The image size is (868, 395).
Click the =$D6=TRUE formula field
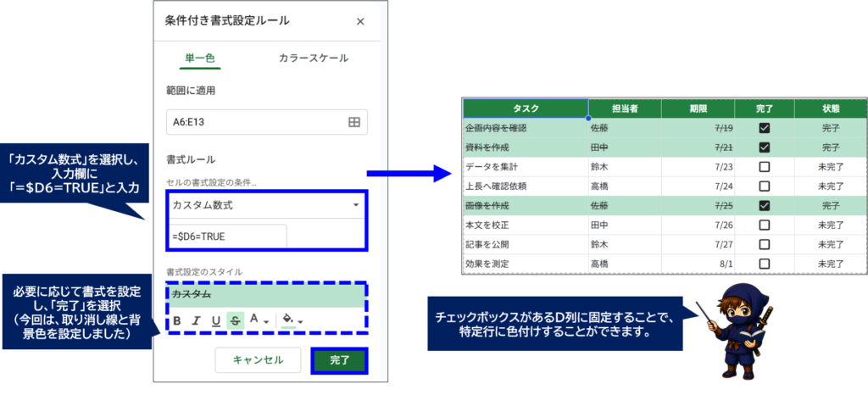(x=229, y=236)
